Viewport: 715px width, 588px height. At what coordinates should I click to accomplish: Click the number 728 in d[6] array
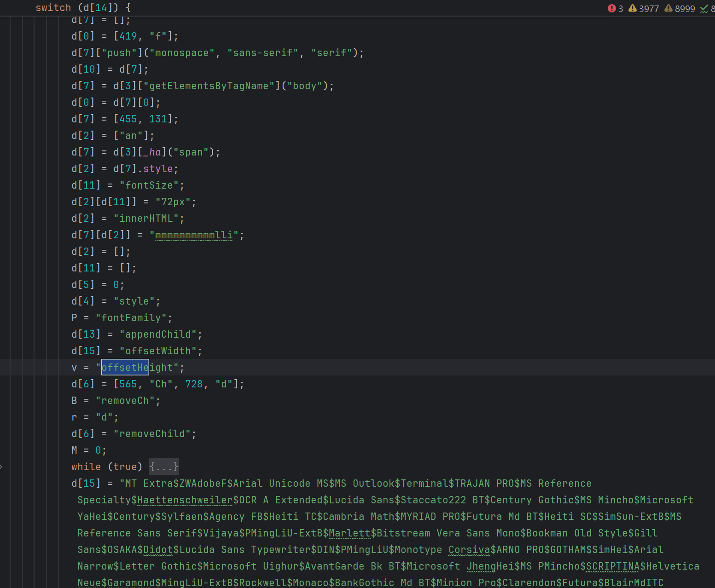tap(194, 384)
